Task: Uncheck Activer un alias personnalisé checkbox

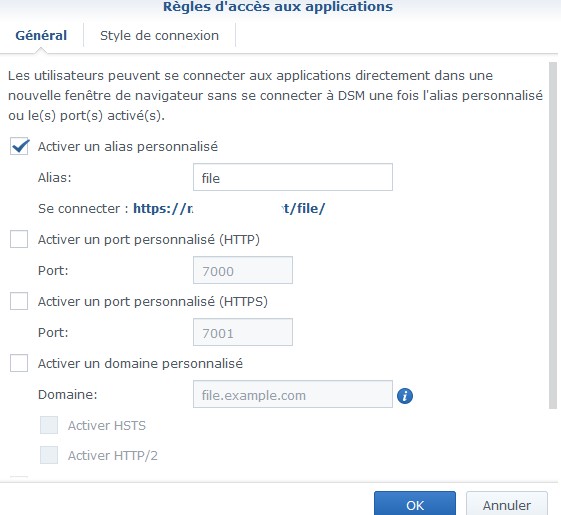Action: [19, 147]
